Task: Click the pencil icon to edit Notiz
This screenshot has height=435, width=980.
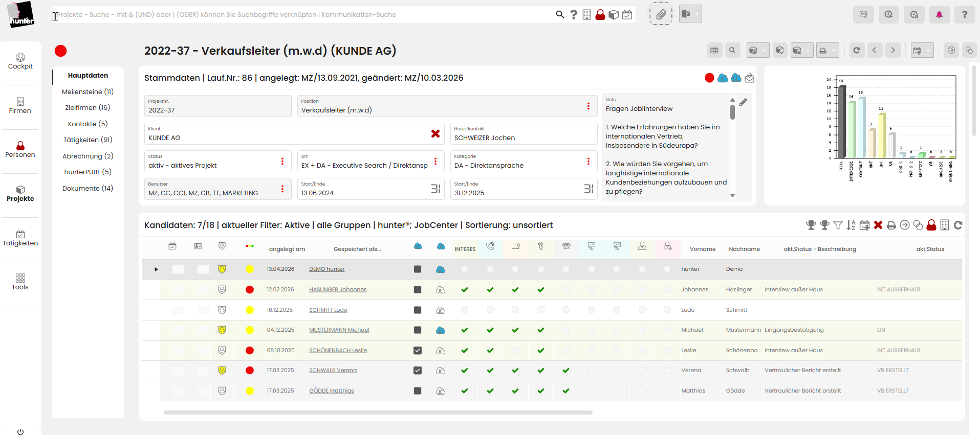Action: [x=743, y=102]
